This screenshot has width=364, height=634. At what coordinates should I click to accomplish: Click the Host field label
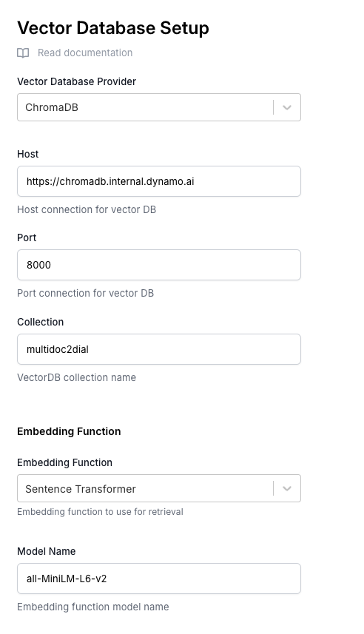point(28,154)
